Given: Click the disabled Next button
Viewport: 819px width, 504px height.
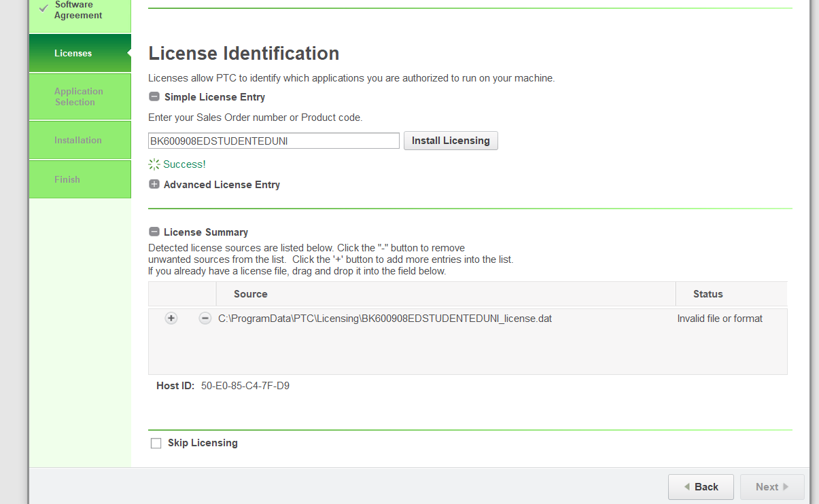Looking at the screenshot, I should (771, 486).
